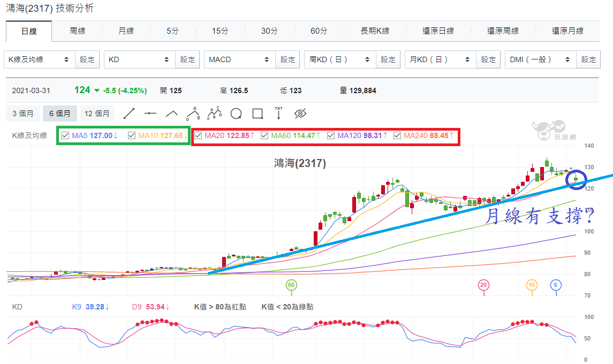Switch to the 60分 tab
This screenshot has width=613, height=364.
[x=319, y=31]
